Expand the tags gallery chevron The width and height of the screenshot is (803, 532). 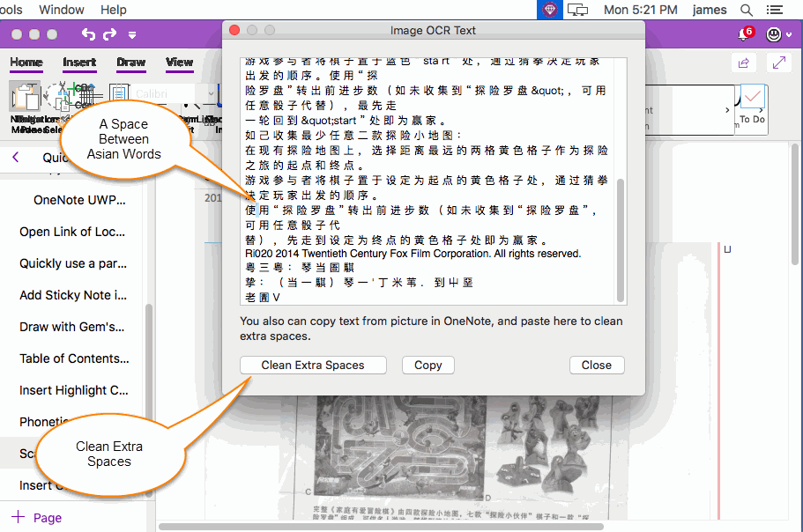tap(727, 110)
